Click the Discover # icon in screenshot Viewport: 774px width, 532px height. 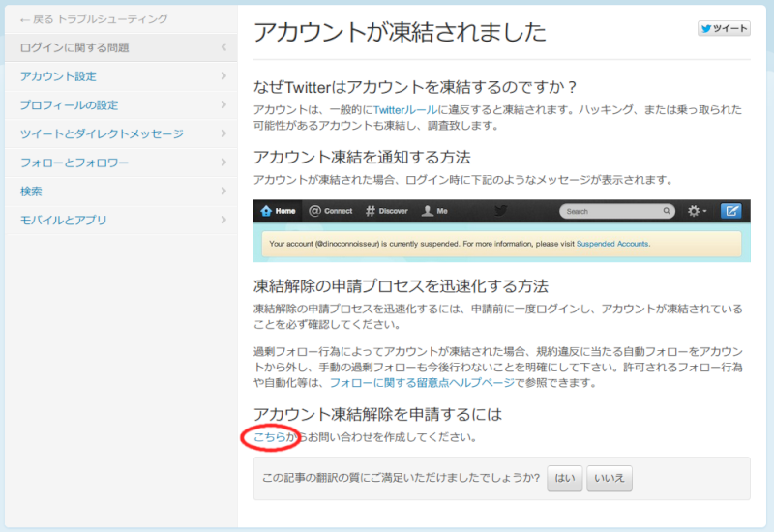pos(370,211)
